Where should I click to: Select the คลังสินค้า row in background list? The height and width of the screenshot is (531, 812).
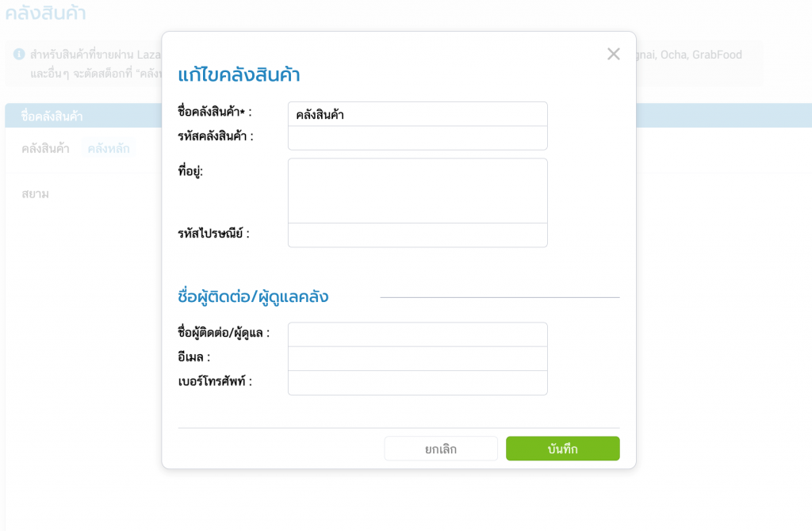45,148
